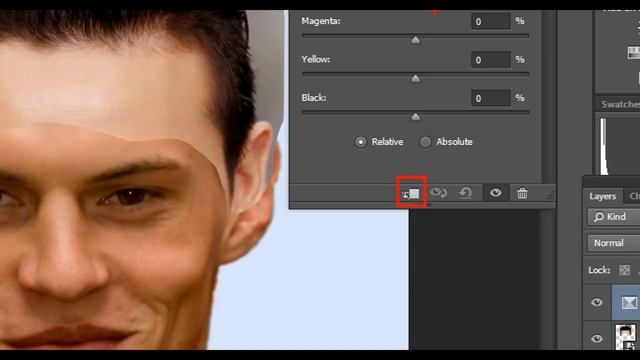The image size is (640, 360).
Task: Delete adjustment layer trash icon
Action: [x=522, y=193]
